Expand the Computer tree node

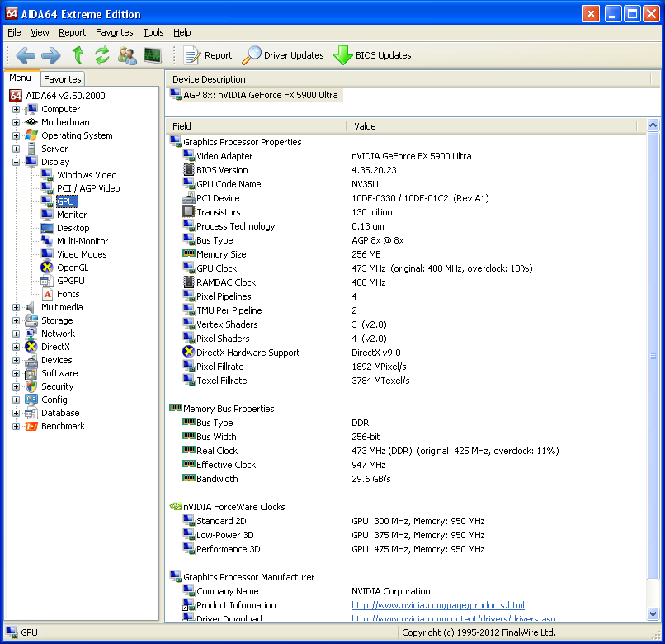(16, 110)
